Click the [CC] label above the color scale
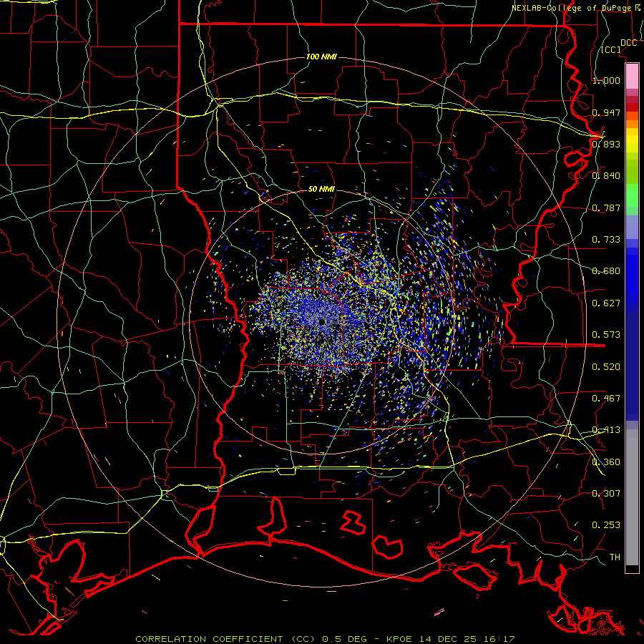 coord(611,49)
